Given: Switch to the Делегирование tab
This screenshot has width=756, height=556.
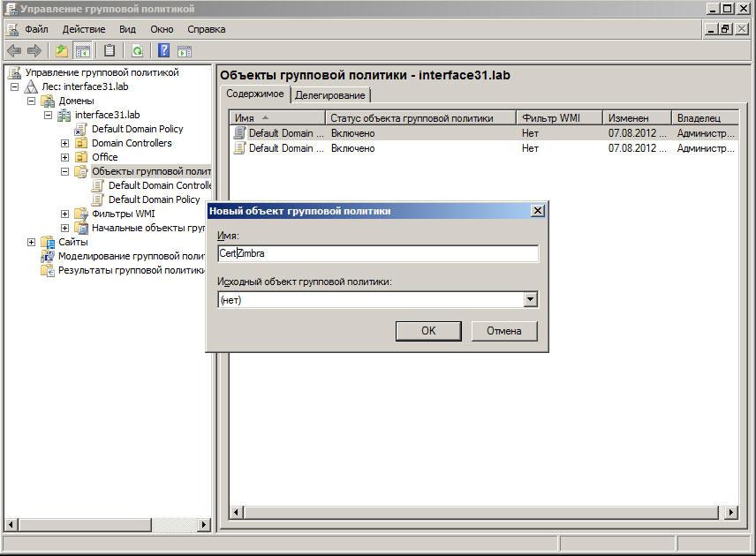Looking at the screenshot, I should pyautogui.click(x=330, y=95).
